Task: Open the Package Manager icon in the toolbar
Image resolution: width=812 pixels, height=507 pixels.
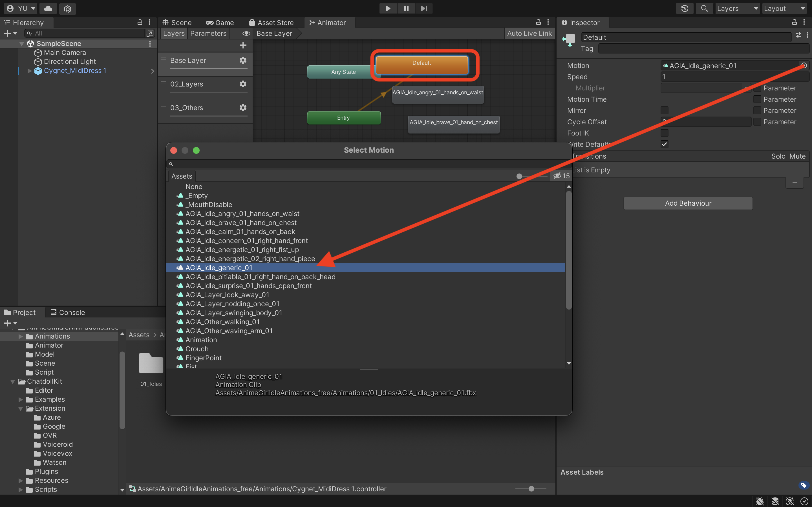Action: pyautogui.click(x=67, y=9)
